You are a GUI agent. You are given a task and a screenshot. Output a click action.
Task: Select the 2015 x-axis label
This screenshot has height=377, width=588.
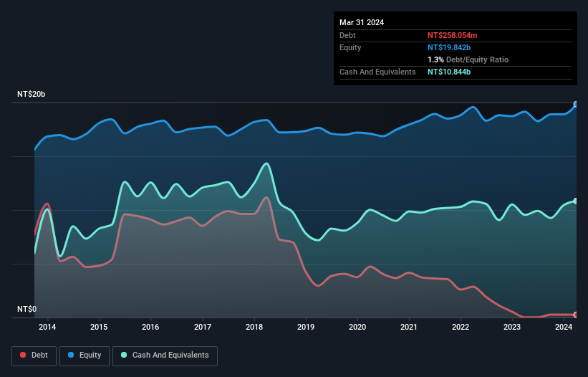click(x=99, y=327)
